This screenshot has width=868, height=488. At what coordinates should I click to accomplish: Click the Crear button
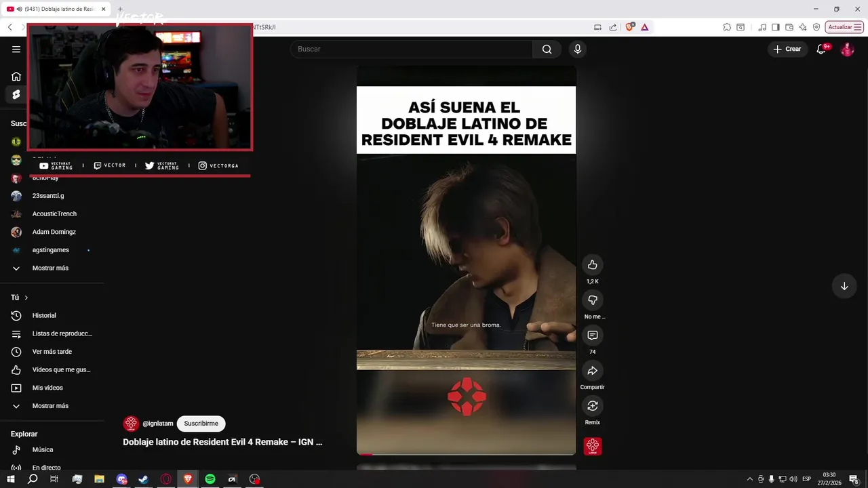click(x=787, y=49)
